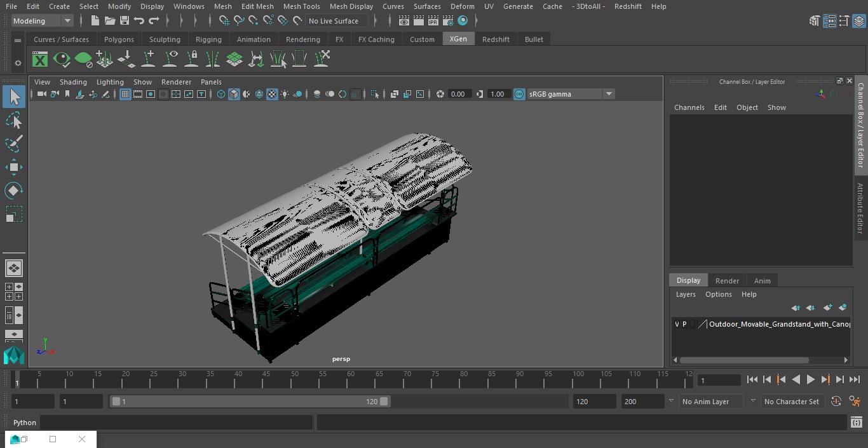The image size is (868, 448).
Task: Toggle layer visibility V box
Action: pyautogui.click(x=677, y=324)
